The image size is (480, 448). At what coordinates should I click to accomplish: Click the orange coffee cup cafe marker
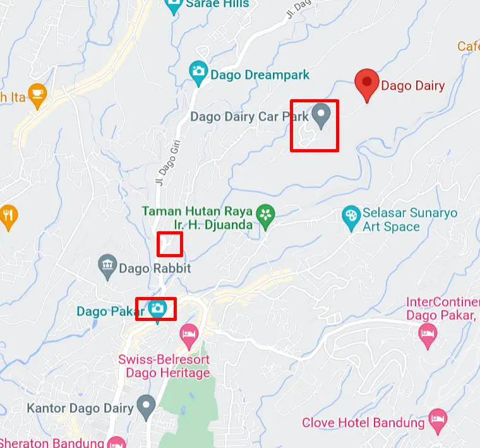37,96
